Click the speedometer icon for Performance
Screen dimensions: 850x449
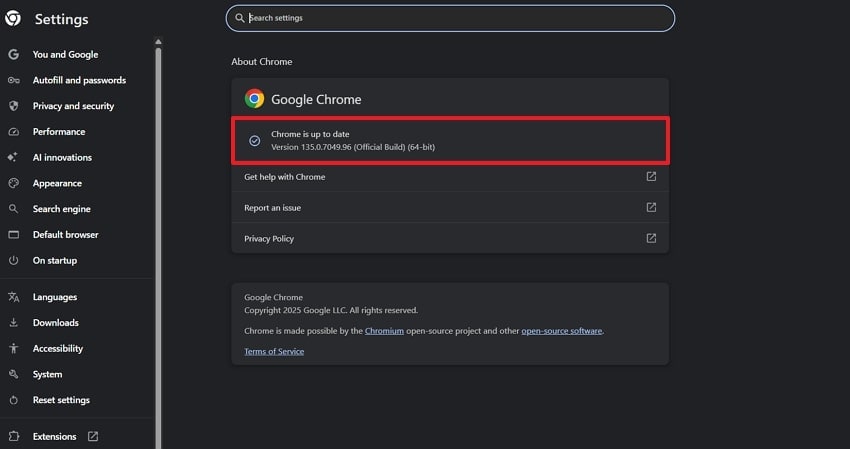point(14,132)
